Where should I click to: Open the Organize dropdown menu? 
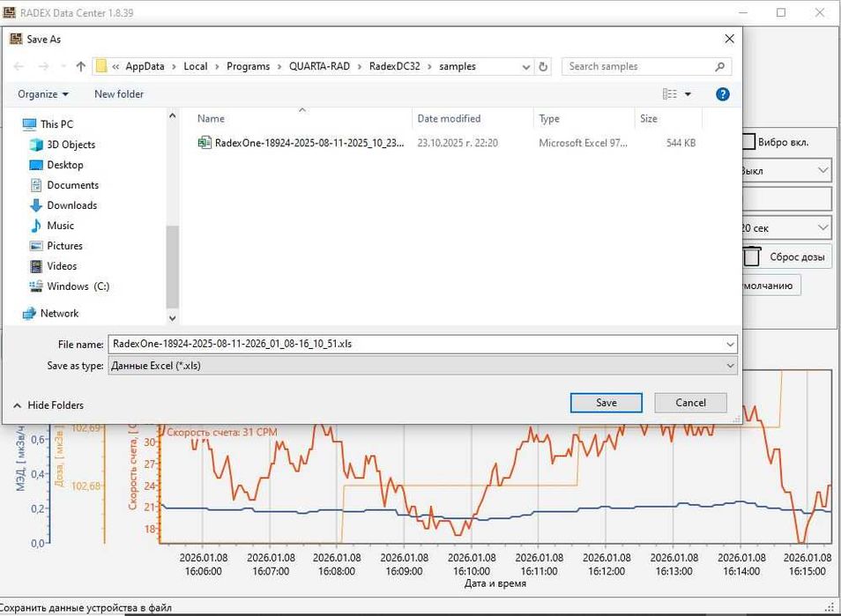(x=43, y=94)
